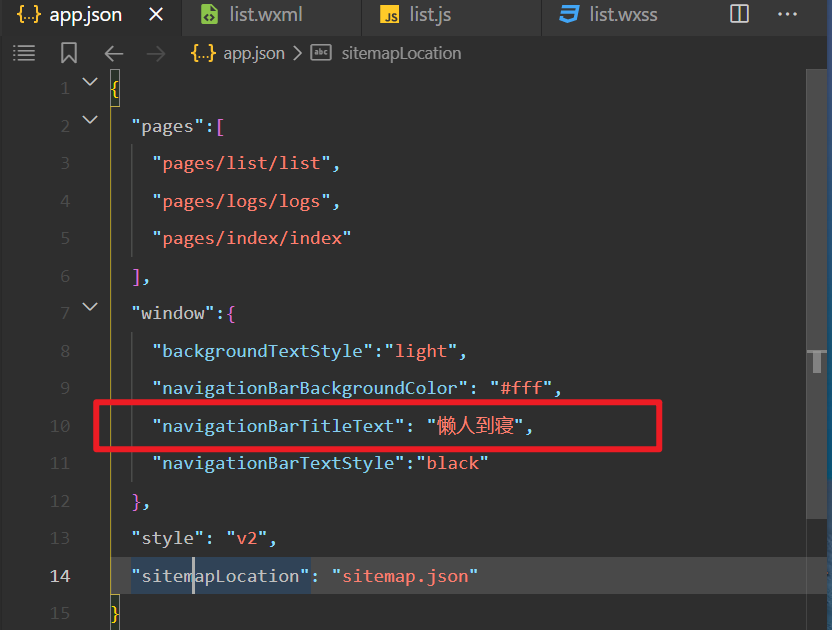
Task: Click the "light" value
Action: point(421,351)
